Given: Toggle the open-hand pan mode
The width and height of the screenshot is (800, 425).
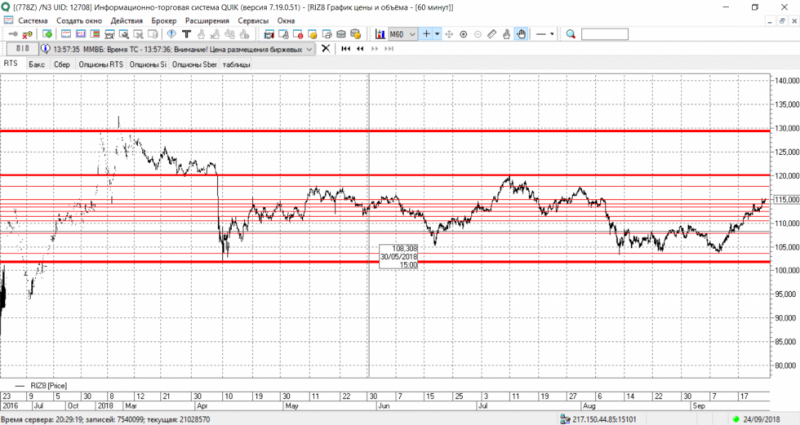Looking at the screenshot, I should pyautogui.click(x=521, y=34).
